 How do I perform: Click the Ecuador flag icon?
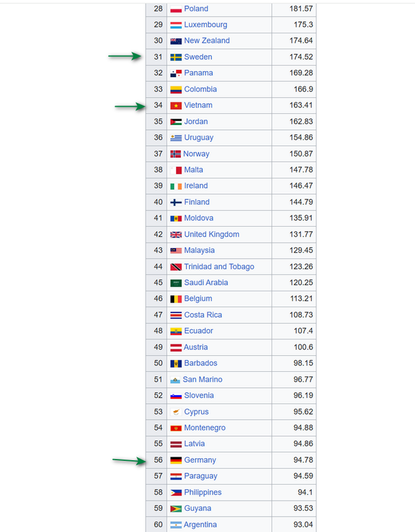[176, 331]
